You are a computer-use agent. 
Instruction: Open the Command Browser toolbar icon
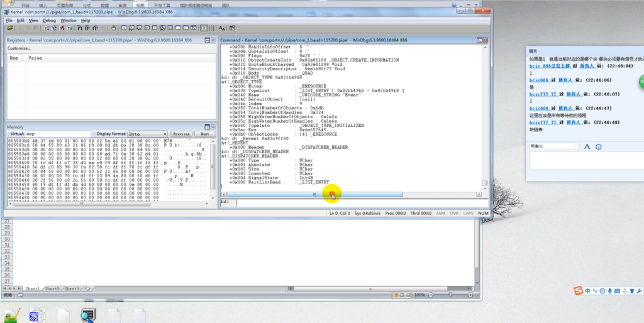pyautogui.click(x=194, y=28)
